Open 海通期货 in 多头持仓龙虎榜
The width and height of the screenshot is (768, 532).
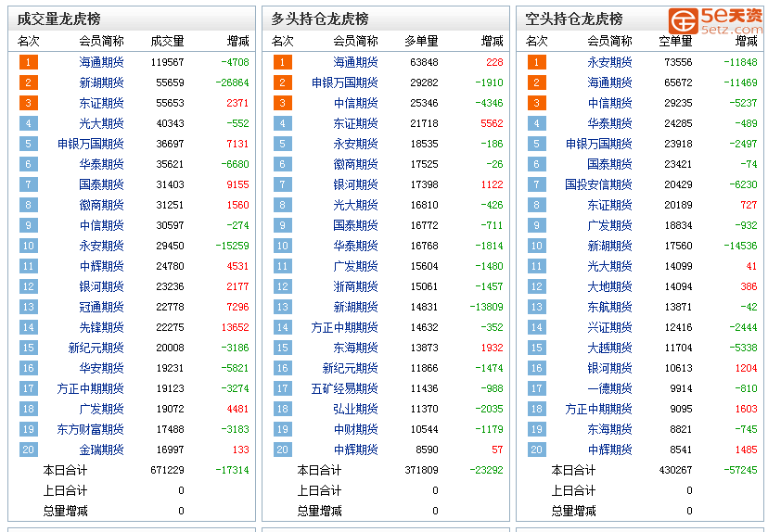[355, 62]
